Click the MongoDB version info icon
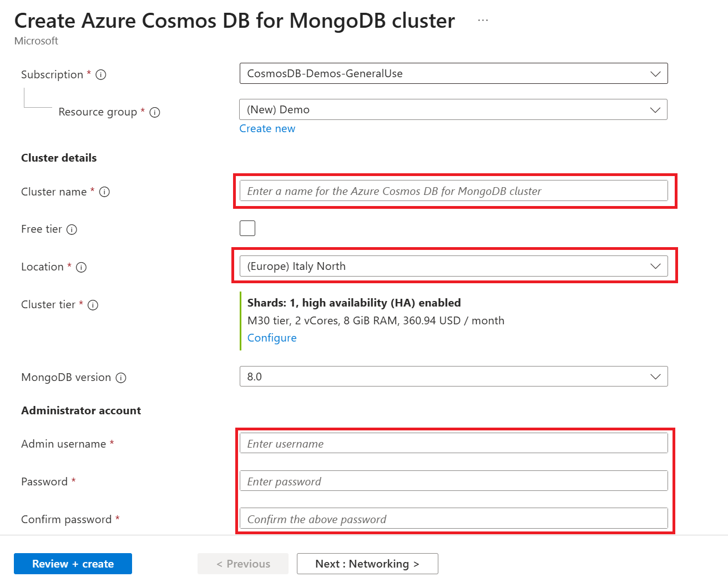The width and height of the screenshot is (728, 582). pos(121,378)
